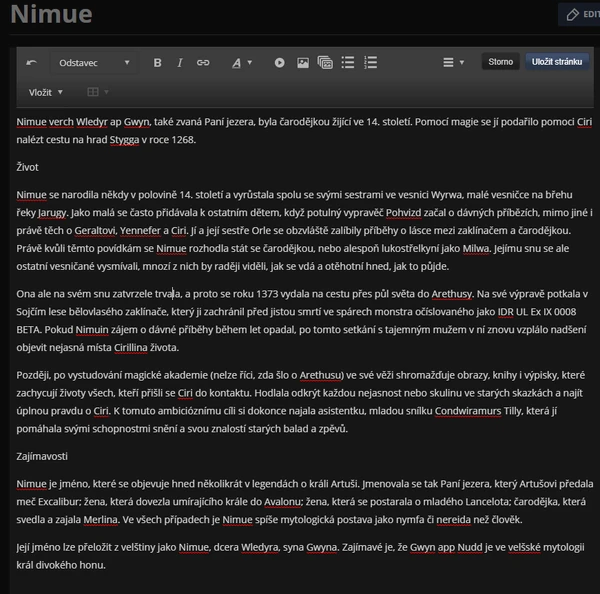Insert video with the play icon
This screenshot has height=594, width=600.
tap(279, 63)
